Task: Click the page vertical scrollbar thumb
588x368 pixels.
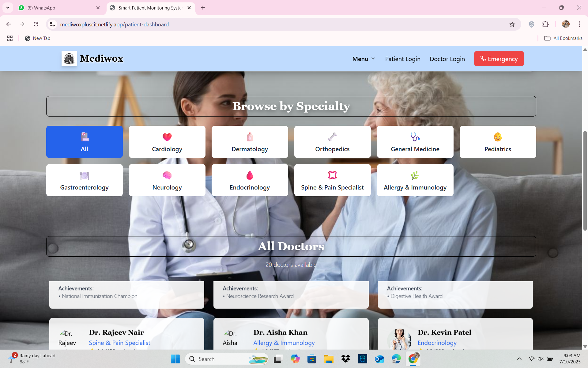Action: (585, 181)
